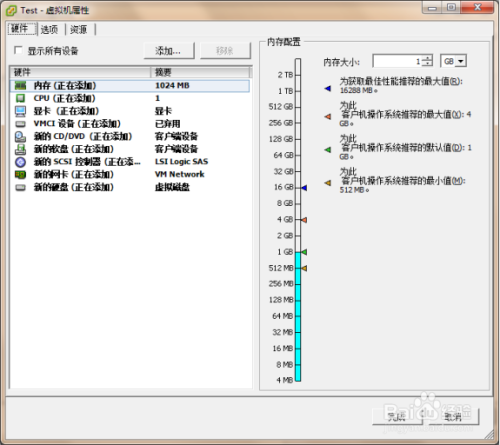
Task: Click the 2 GB label on the memory scale
Action: (x=285, y=236)
